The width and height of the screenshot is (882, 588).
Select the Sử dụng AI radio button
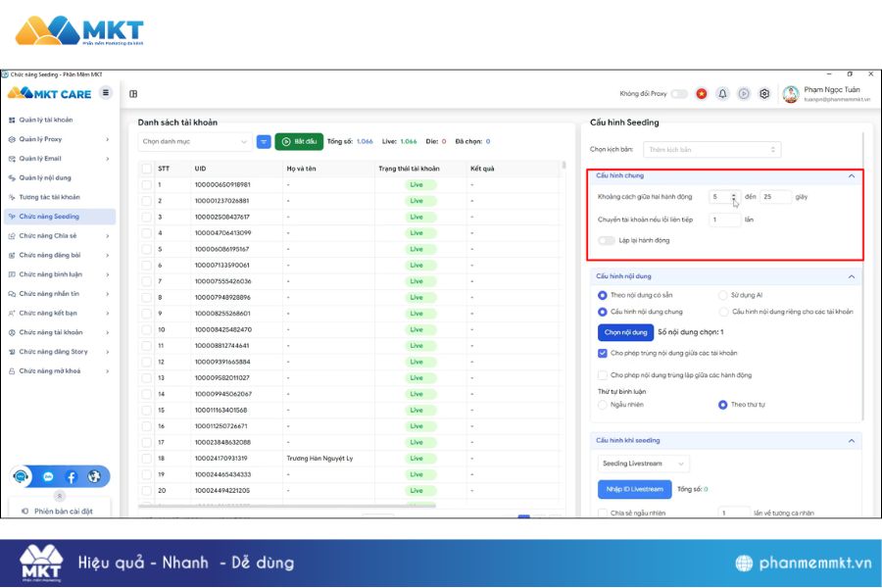[723, 295]
